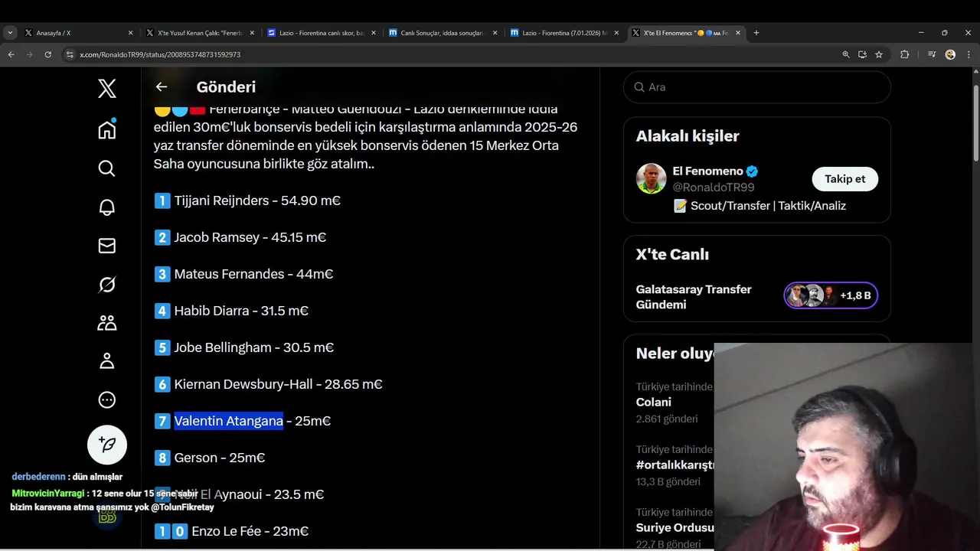Open Messages envelope in sidebar

click(107, 246)
